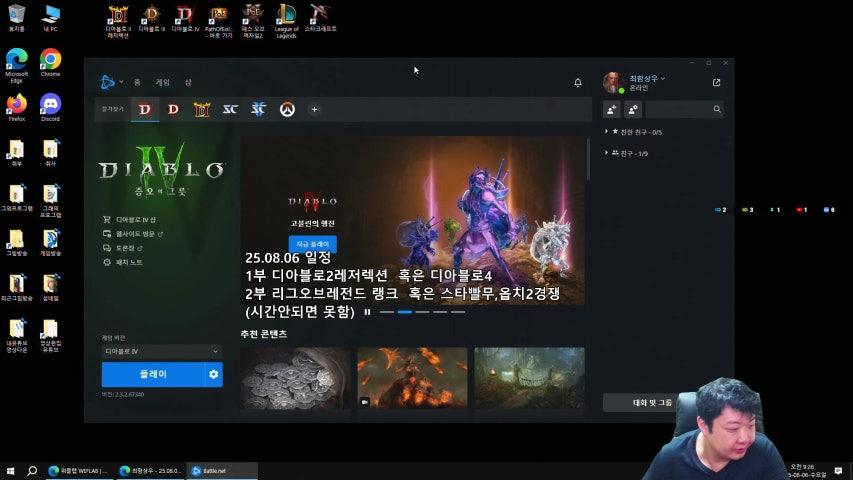Expand the 최항상우 account name dropdown

click(x=647, y=78)
